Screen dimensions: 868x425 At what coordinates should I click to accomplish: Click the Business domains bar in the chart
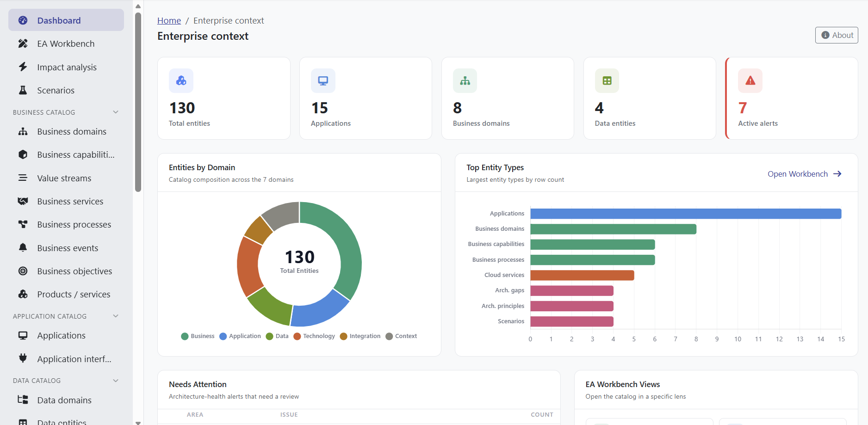[x=613, y=229]
